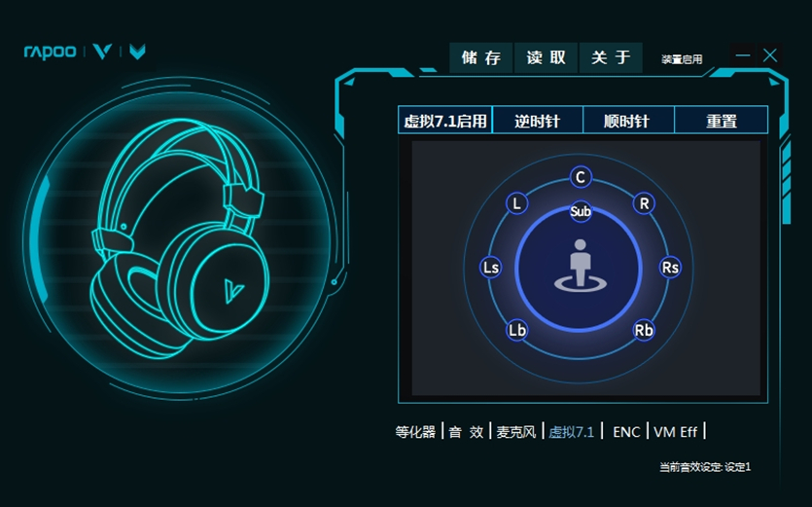Rotate speakers counterclockwise with 逆时针
812x507 pixels.
(538, 121)
